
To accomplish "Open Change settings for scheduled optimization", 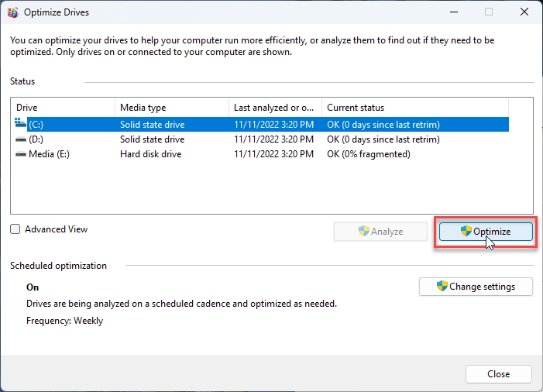I will 476,287.
